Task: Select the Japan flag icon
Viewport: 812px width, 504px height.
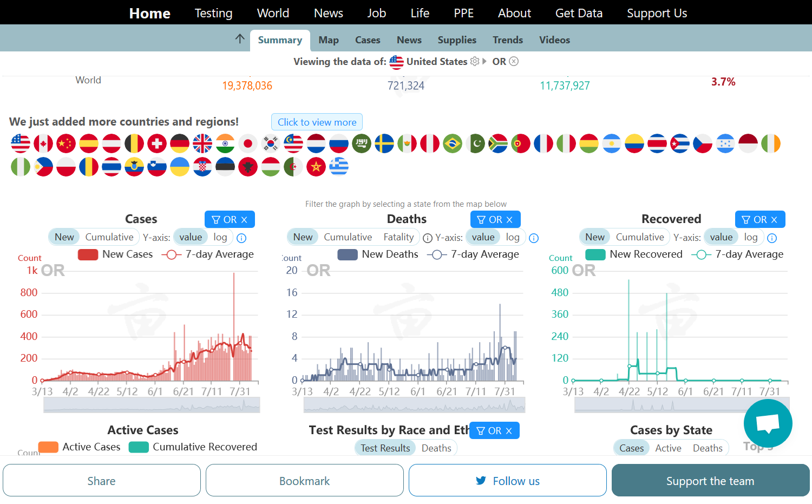Action: click(x=248, y=143)
